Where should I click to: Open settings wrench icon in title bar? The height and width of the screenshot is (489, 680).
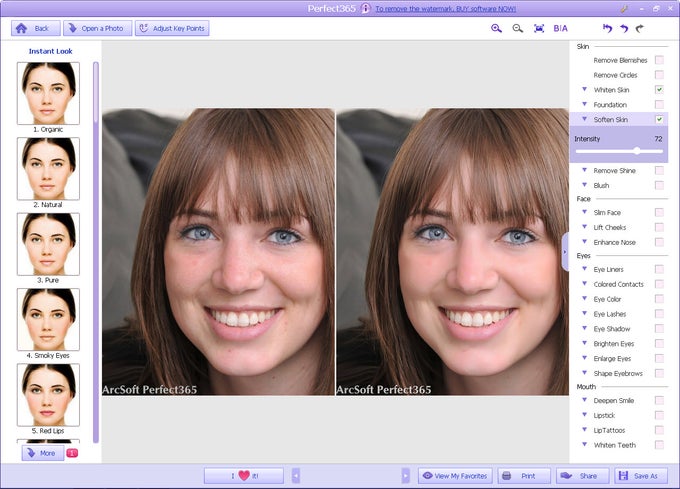pyautogui.click(x=624, y=8)
